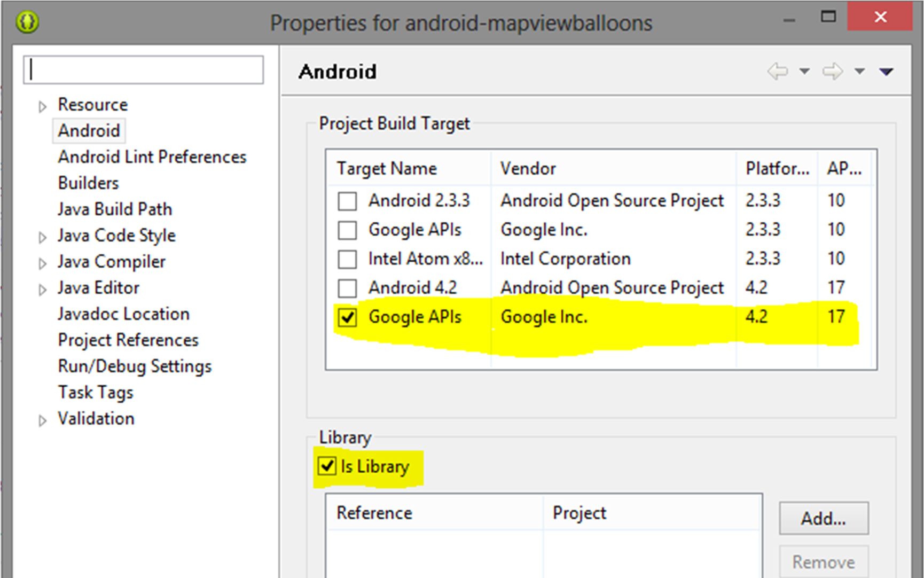Click the Platform column header
Screen dimensions: 924x578
click(777, 169)
